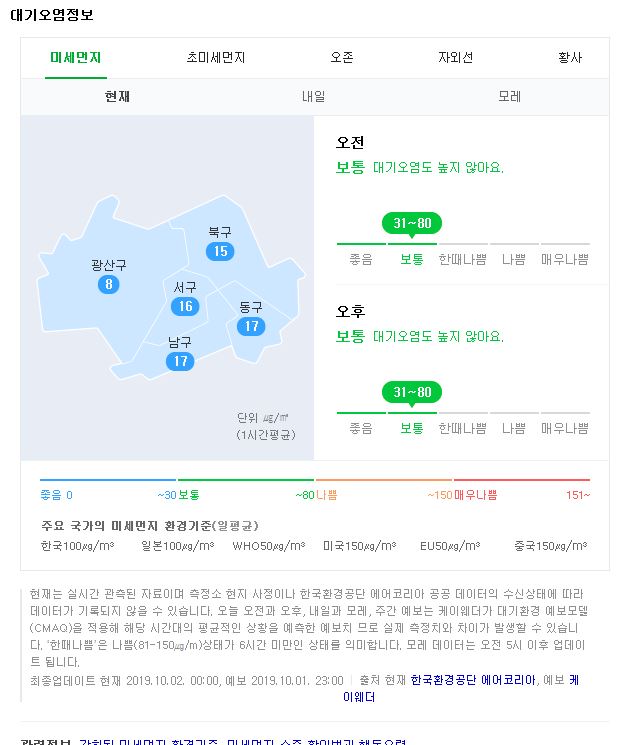Viewport: 633px width, 745px height.
Task: Click the 남구 value badge 17
Action: [180, 361]
